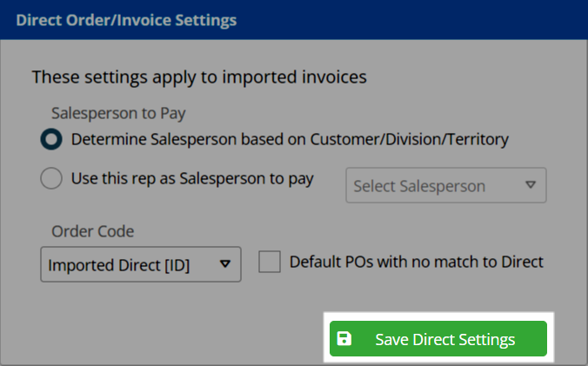This screenshot has width=588, height=366.
Task: Click the Select Salesperson dropdown arrow
Action: (531, 184)
